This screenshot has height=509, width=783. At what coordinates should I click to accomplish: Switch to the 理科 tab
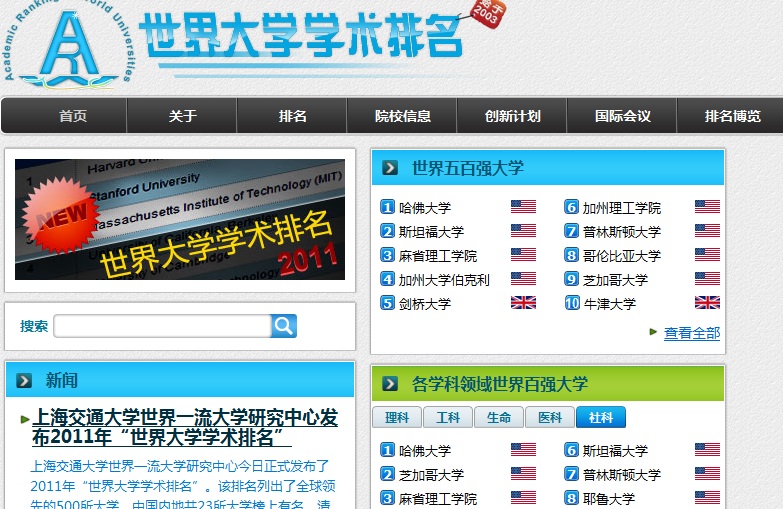tap(397, 418)
